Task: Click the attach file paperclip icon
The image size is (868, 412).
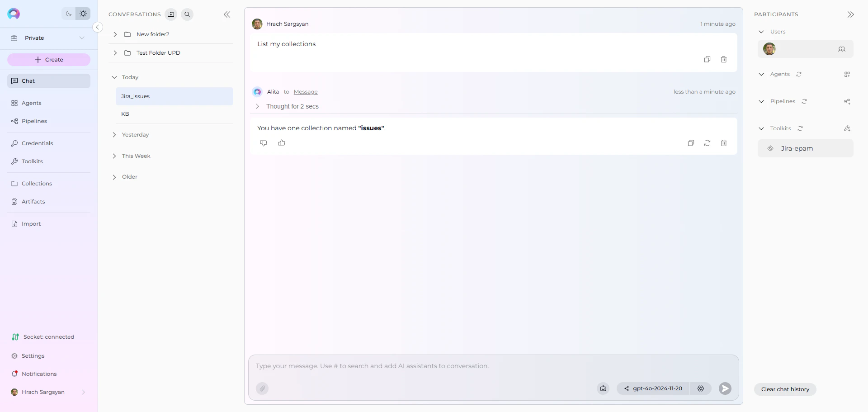Action: click(262, 388)
